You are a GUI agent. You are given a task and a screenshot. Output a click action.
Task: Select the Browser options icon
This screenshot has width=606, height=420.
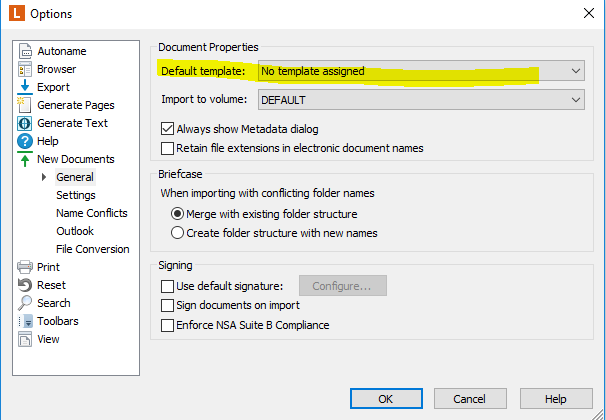(25, 70)
